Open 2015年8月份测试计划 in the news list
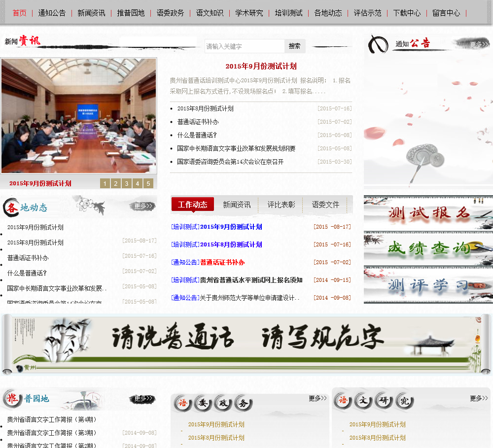 [x=205, y=109]
